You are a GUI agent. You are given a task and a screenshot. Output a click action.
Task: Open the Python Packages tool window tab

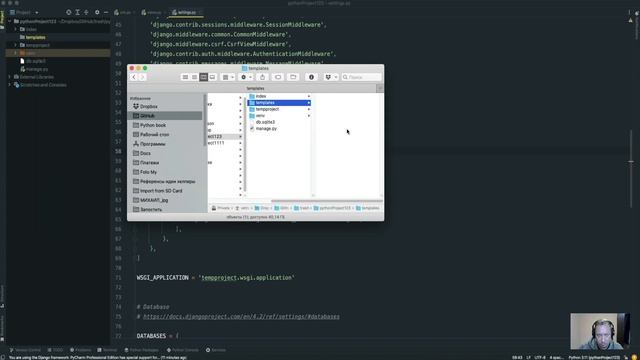pos(141,350)
